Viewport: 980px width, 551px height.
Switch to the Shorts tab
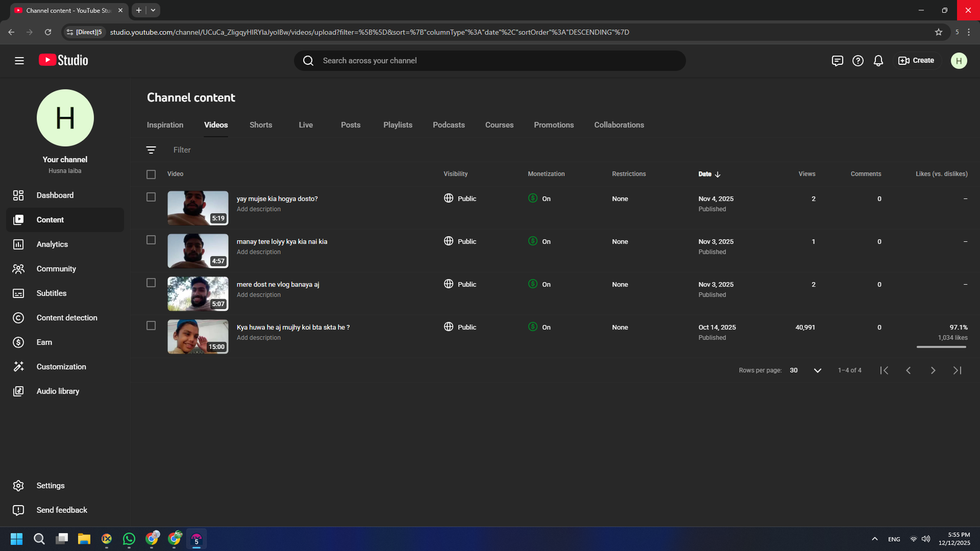tap(260, 125)
